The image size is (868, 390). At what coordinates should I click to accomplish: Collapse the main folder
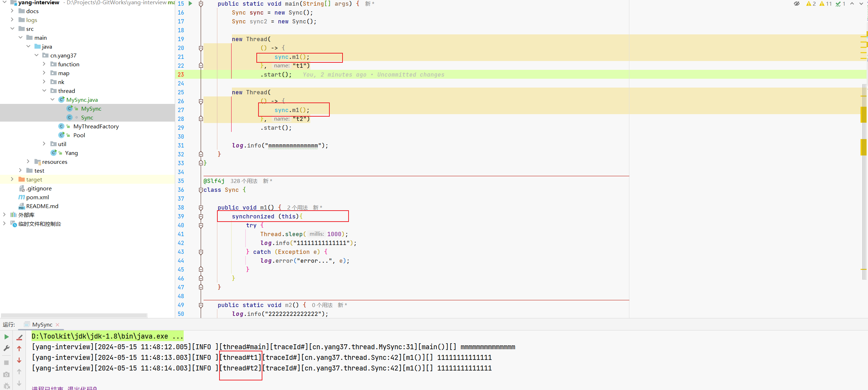point(20,38)
